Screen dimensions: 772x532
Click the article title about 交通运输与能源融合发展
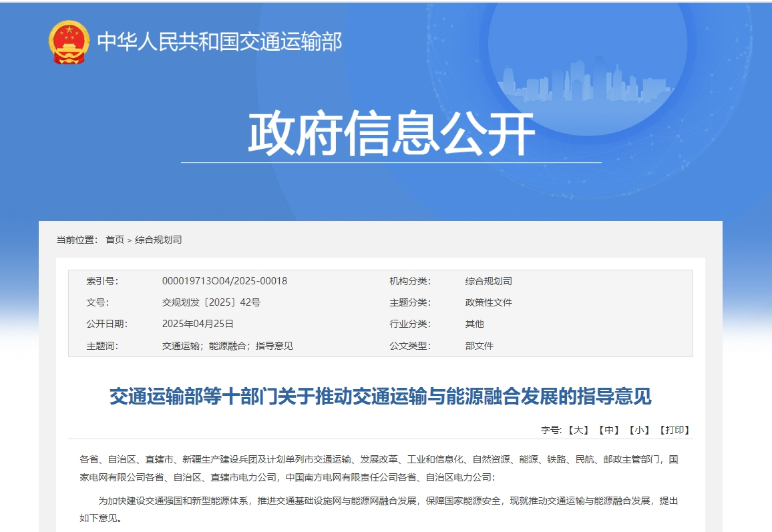pos(380,396)
